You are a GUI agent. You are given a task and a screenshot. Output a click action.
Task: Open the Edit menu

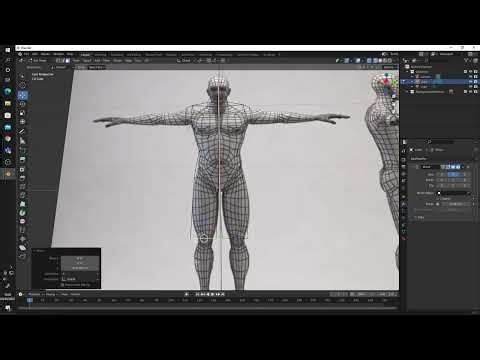pyautogui.click(x=35, y=54)
